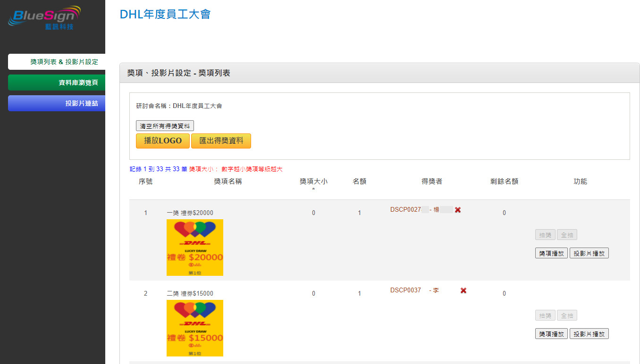Viewport: 640px width, 364px height.
Task: Click 清空所有得獎資料 to clear winners
Action: coord(165,125)
